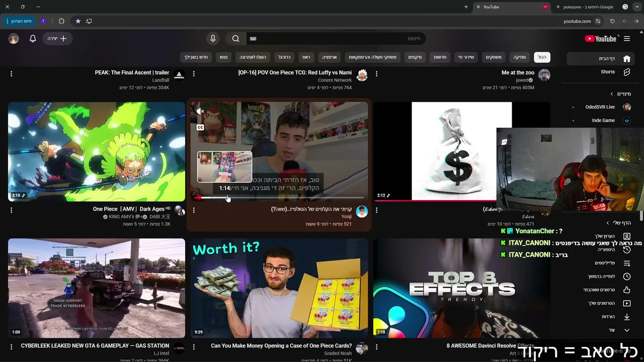Viewport: 644px width, 362px height.
Task: Open options menu for Can You Make Money video
Action: click(194, 347)
